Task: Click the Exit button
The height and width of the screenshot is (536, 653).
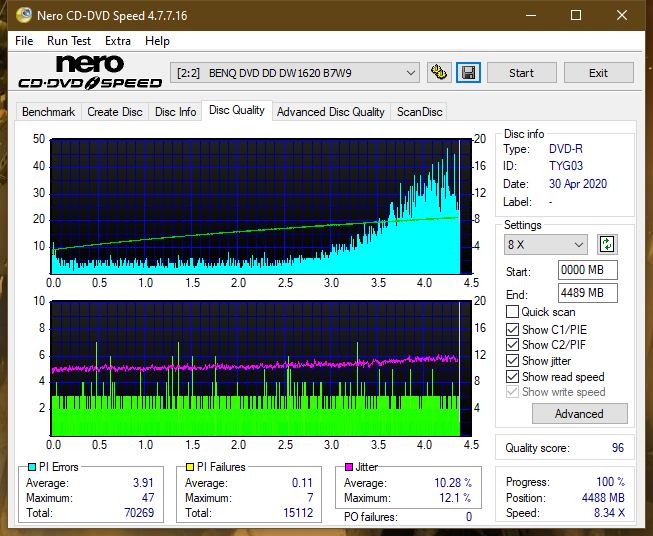Action: point(598,73)
